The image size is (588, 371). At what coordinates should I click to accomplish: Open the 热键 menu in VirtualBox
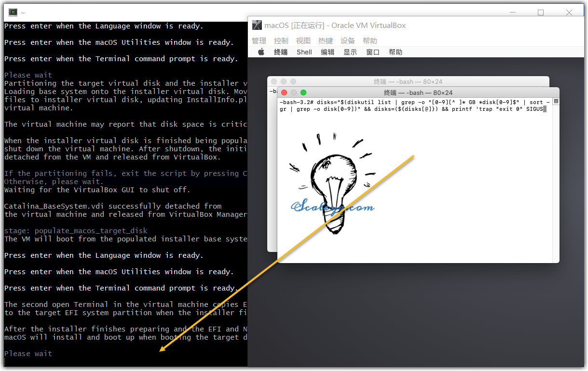[x=326, y=41]
